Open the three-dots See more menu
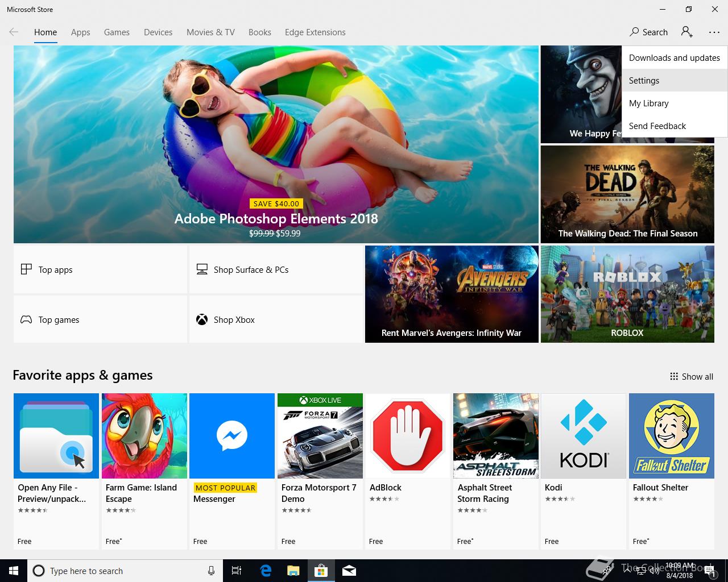This screenshot has width=728, height=582. [x=714, y=32]
